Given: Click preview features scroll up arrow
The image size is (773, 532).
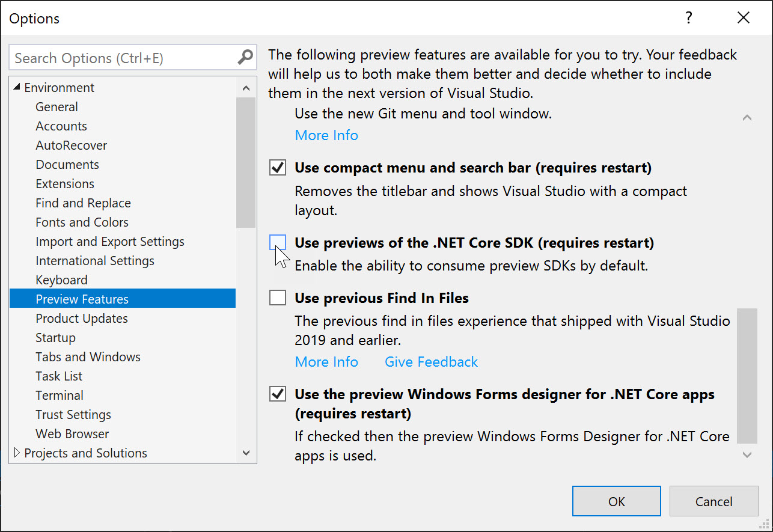Looking at the screenshot, I should tap(747, 118).
